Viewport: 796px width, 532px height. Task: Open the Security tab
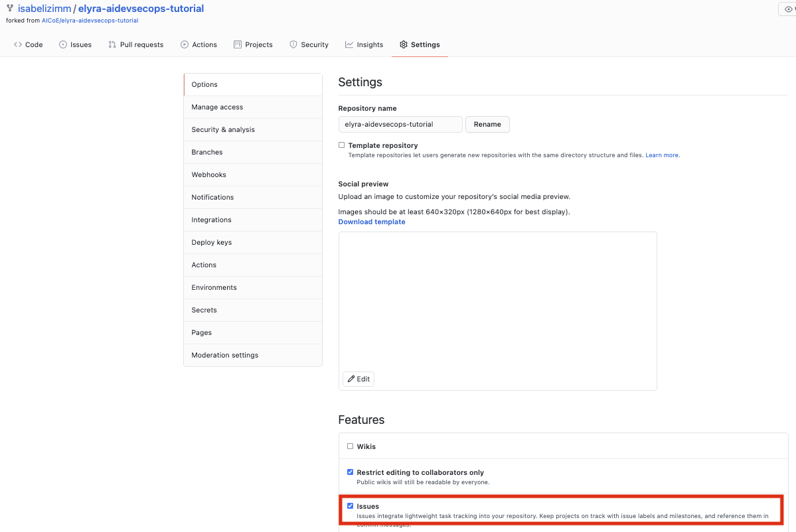[x=309, y=44]
